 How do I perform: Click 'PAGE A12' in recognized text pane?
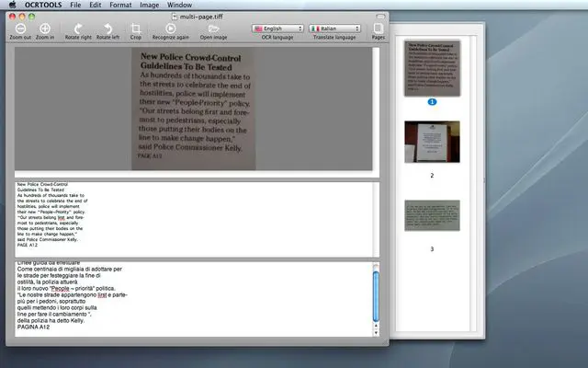click(x=28, y=245)
